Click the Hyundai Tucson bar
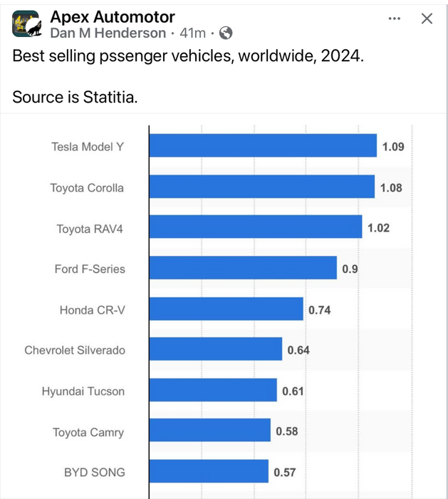The image size is (448, 499). [213, 391]
